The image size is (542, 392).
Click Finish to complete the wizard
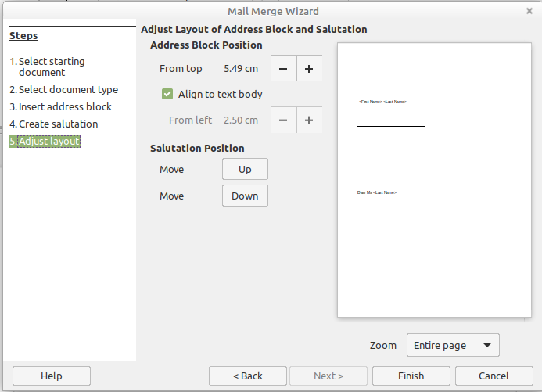411,376
